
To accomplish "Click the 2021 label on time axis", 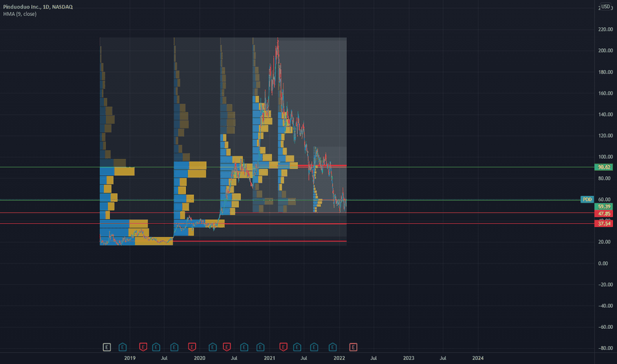I will (269, 358).
